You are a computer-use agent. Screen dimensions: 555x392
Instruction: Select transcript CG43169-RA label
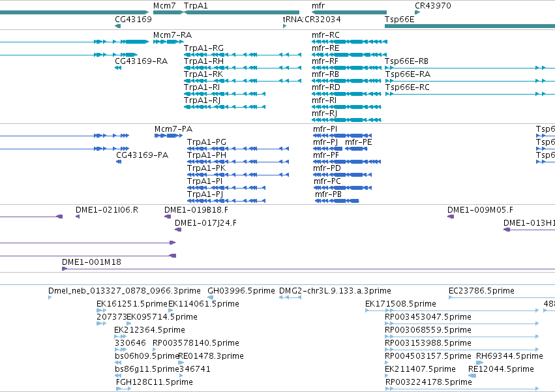coord(142,61)
